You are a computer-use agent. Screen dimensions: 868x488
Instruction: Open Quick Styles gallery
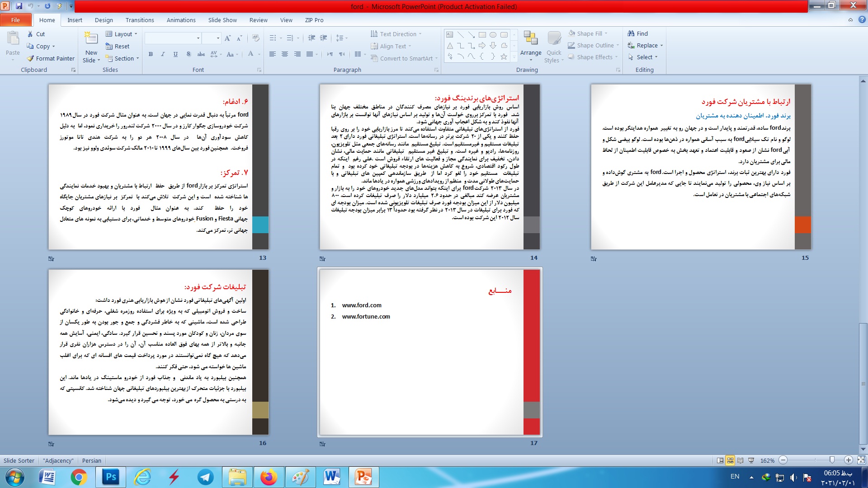[x=553, y=47]
